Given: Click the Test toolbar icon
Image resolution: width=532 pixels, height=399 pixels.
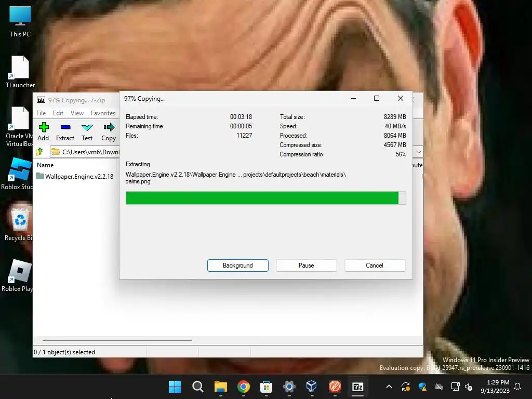Looking at the screenshot, I should [87, 131].
